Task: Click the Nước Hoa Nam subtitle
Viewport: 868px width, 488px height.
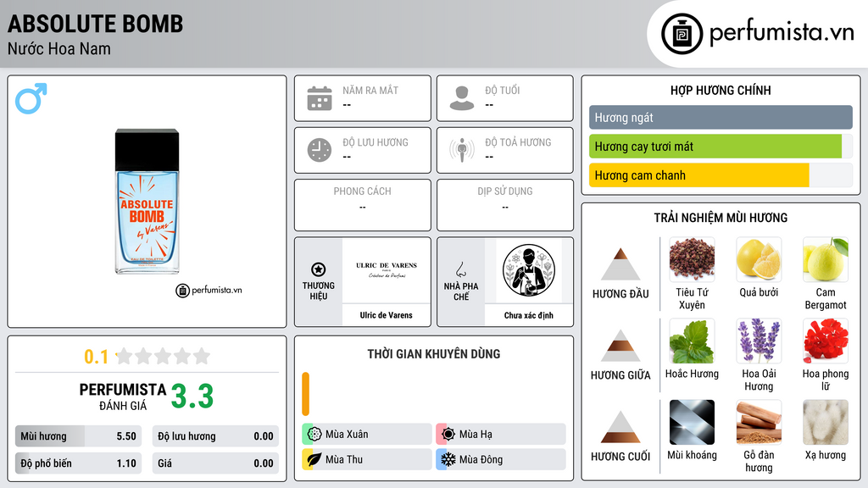Action: click(59, 48)
